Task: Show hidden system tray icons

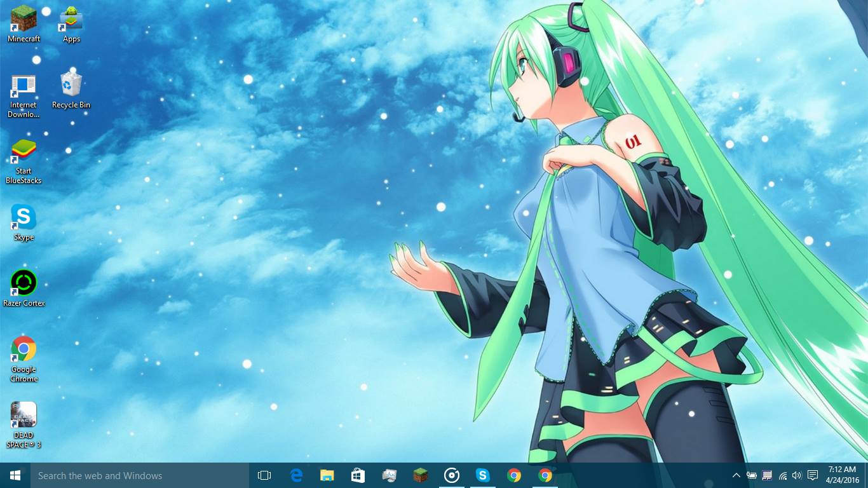Action: coord(736,475)
